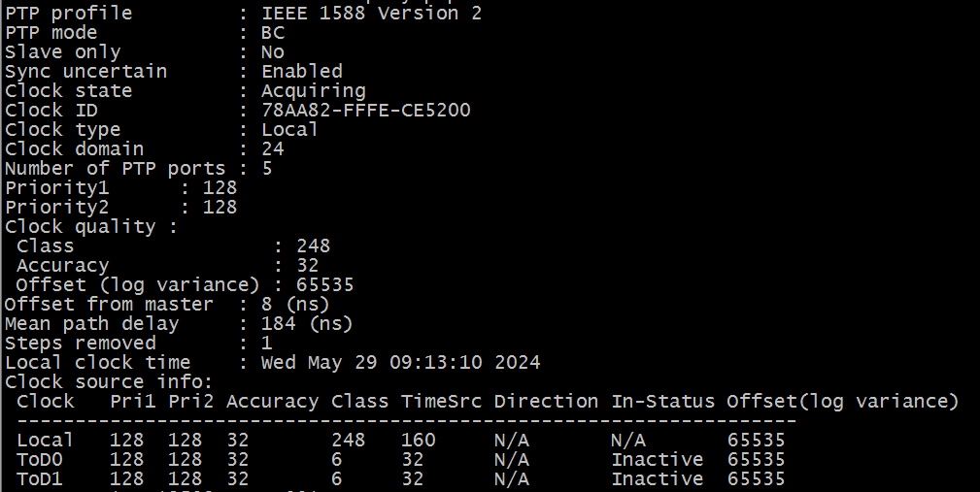Image resolution: width=980 pixels, height=492 pixels.
Task: Select the Clock state value Acquiring
Action: pyautogui.click(x=313, y=90)
